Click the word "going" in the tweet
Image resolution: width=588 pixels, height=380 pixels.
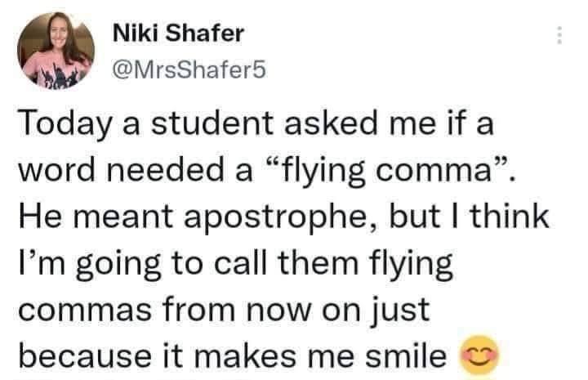click(118, 266)
